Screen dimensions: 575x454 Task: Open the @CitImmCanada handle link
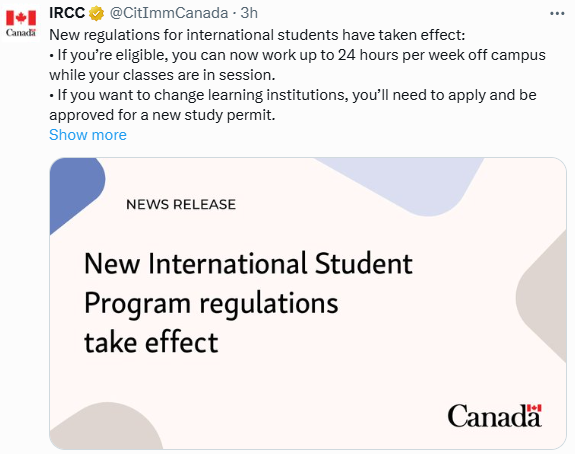169,13
